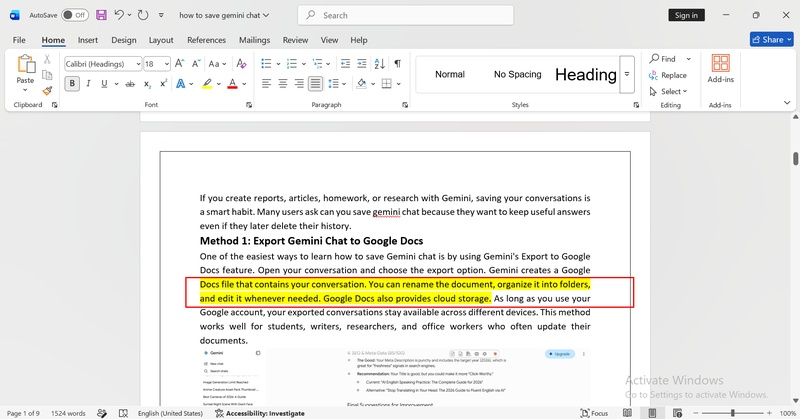
Task: Open the Change Case Aa dropdown
Action: tap(217, 64)
